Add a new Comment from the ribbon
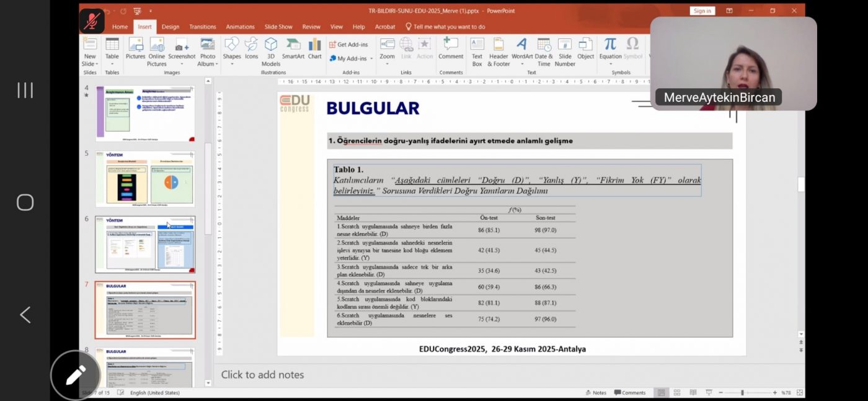Viewport: 868px width, 401px height. pos(451,48)
